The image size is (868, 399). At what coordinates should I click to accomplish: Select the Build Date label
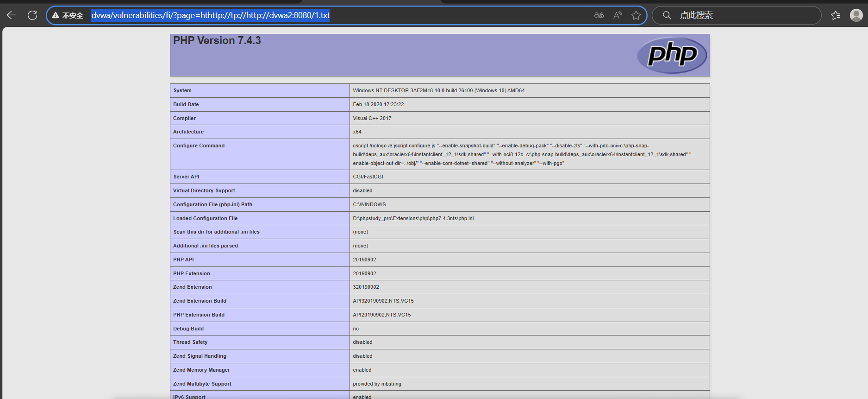point(186,105)
